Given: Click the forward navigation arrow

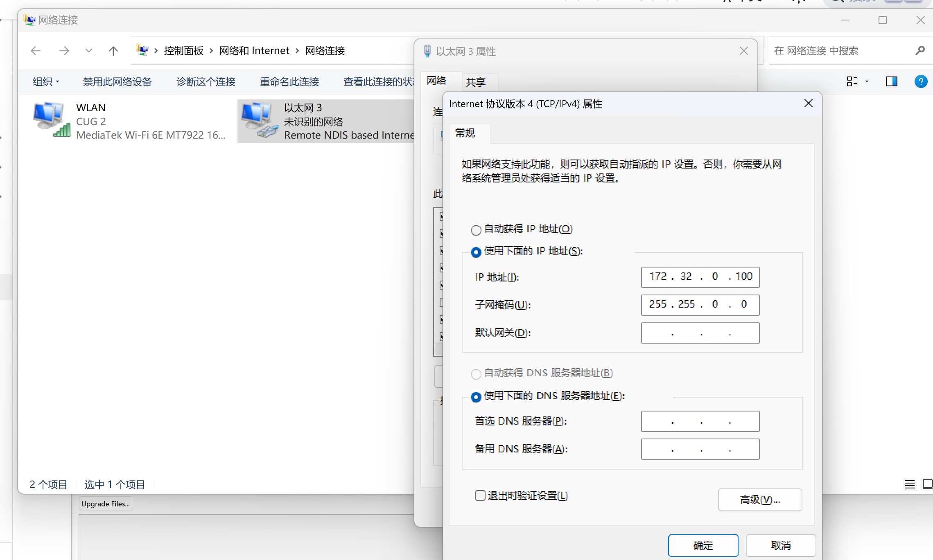Looking at the screenshot, I should (64, 51).
